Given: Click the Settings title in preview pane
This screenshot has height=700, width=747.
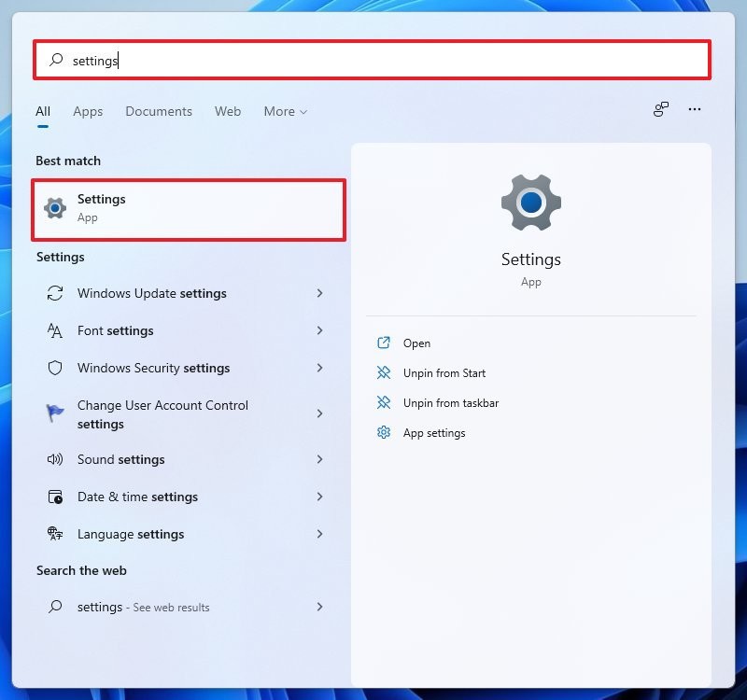Looking at the screenshot, I should (x=531, y=259).
